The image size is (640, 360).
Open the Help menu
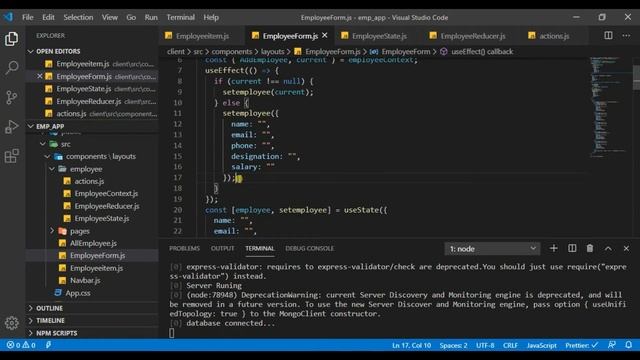tap(211, 17)
